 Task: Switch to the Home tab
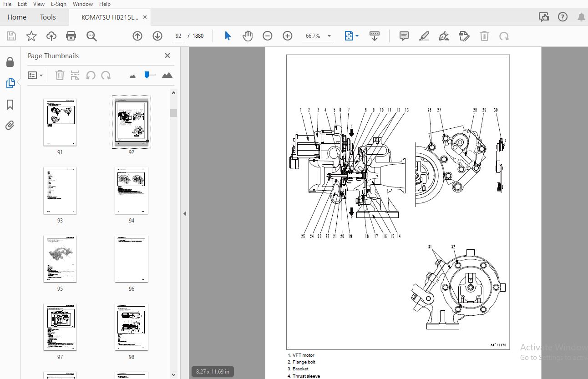coord(17,17)
